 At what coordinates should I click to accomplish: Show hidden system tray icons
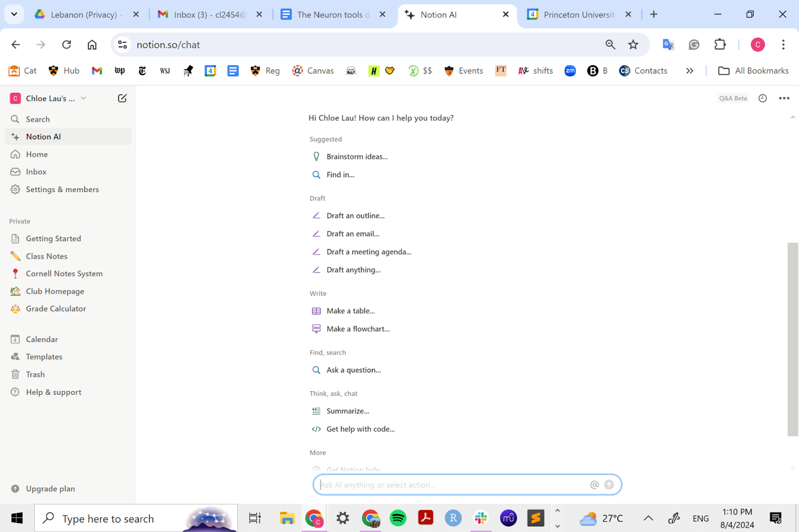pyautogui.click(x=648, y=518)
